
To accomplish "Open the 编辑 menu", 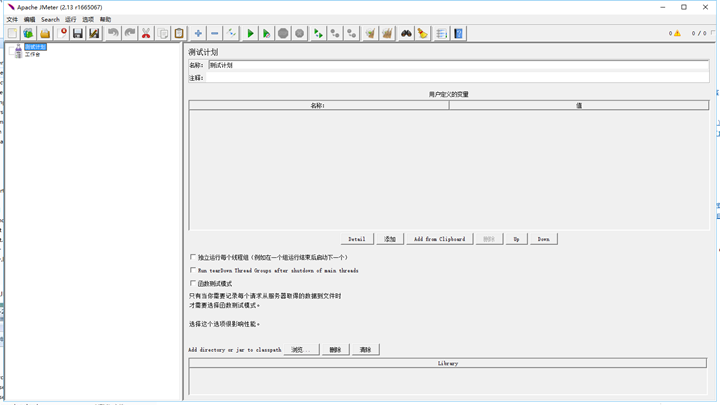I will point(29,19).
